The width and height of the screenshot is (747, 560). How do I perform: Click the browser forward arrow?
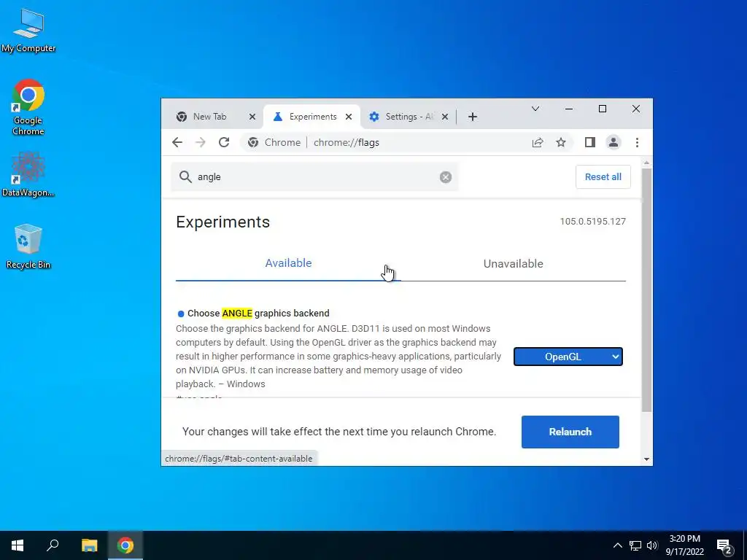click(201, 142)
